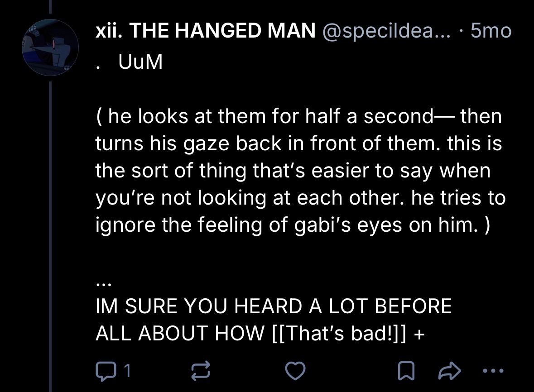Click the IM SURE YOU HEARD A LOT line
The width and height of the screenshot is (534, 392).
click(274, 306)
